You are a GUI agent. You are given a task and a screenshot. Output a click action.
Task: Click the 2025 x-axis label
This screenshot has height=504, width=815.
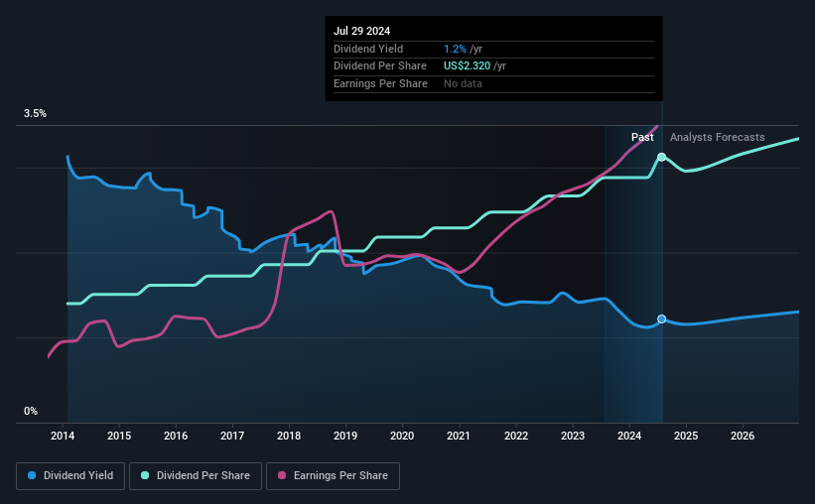(x=686, y=436)
